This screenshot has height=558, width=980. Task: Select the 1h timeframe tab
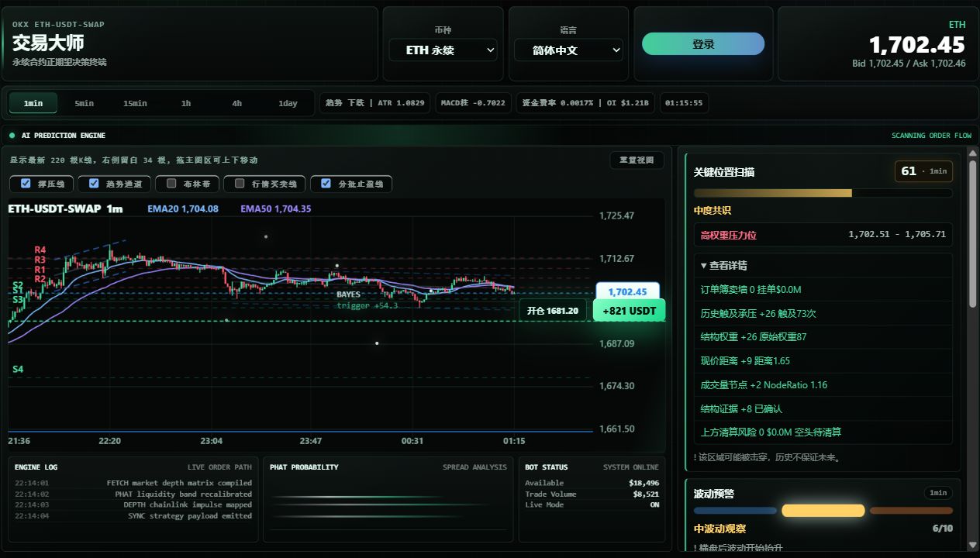point(186,103)
